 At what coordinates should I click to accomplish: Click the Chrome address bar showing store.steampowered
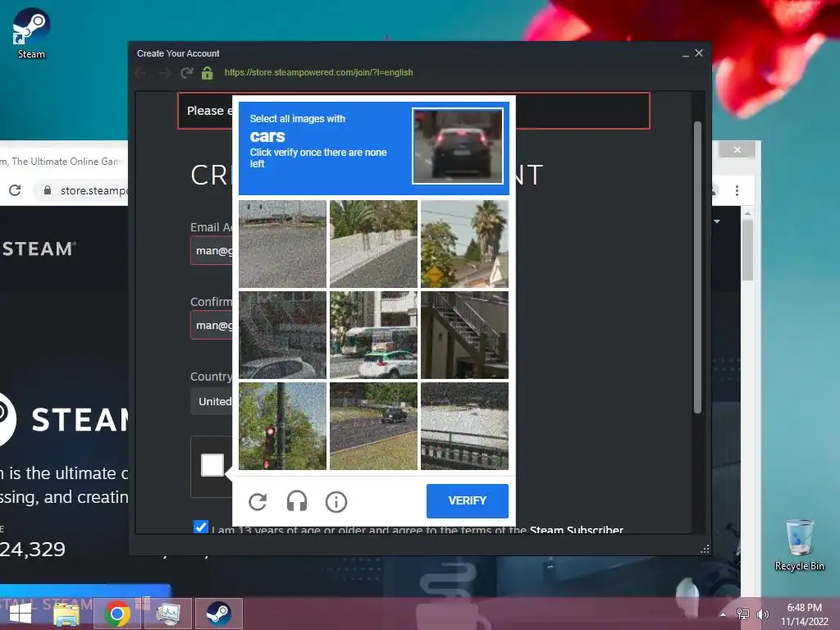pos(83,190)
